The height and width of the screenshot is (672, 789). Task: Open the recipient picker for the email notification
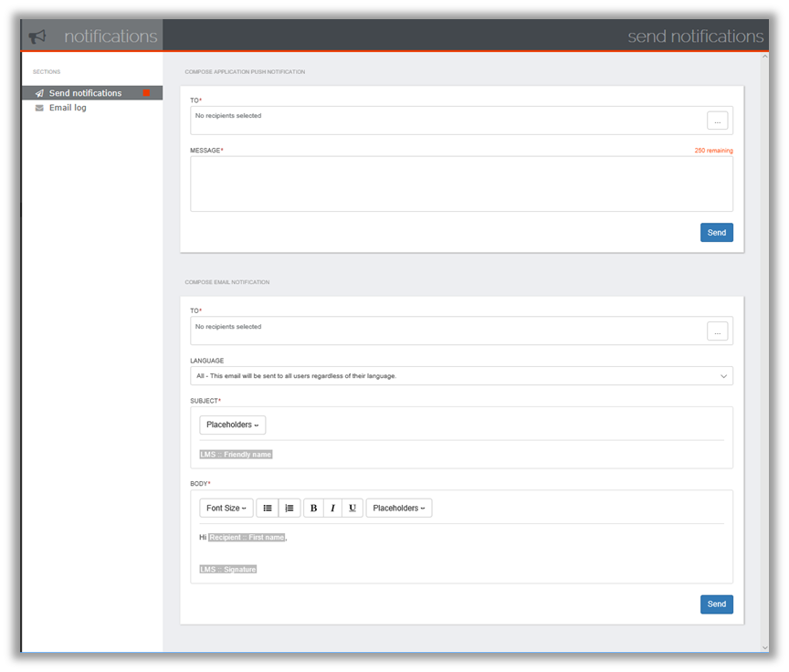click(x=717, y=331)
